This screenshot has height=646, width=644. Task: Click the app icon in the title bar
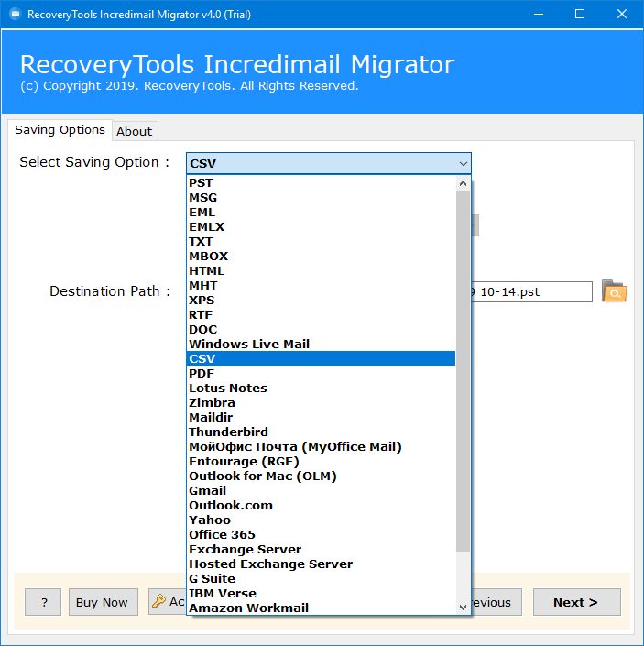16,15
